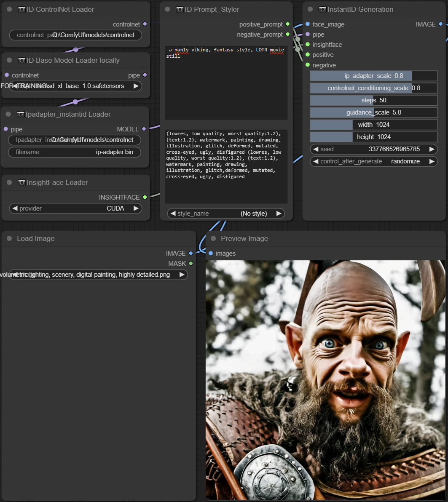
Task: Click the camera icon on InstantID Generation node
Action: point(322,9)
